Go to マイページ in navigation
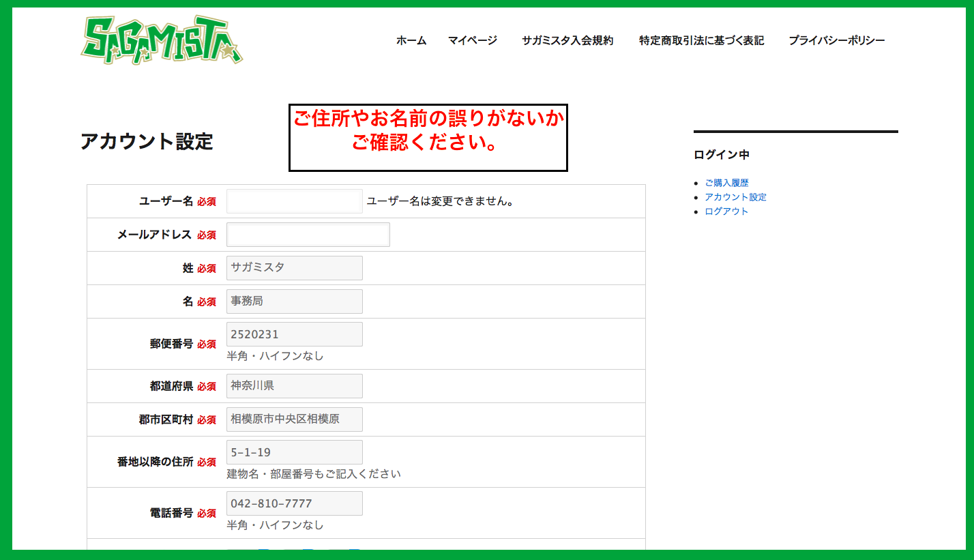 [473, 40]
